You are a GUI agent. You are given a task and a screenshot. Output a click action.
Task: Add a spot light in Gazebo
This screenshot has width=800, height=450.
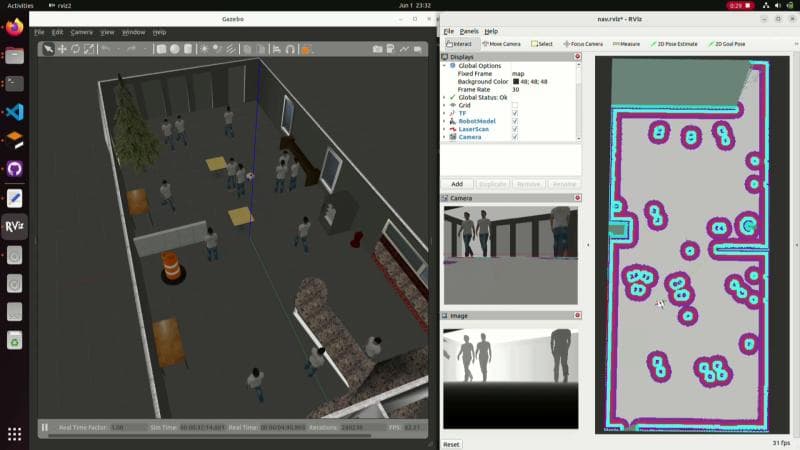(x=217, y=49)
